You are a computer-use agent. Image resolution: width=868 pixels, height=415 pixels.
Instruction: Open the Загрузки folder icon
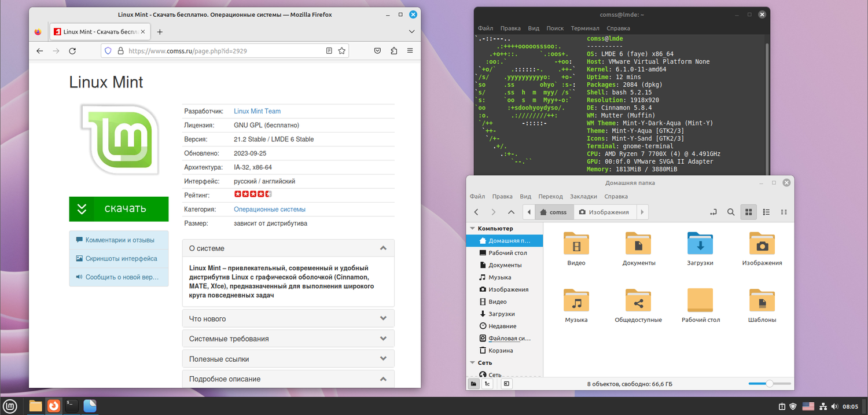click(700, 243)
